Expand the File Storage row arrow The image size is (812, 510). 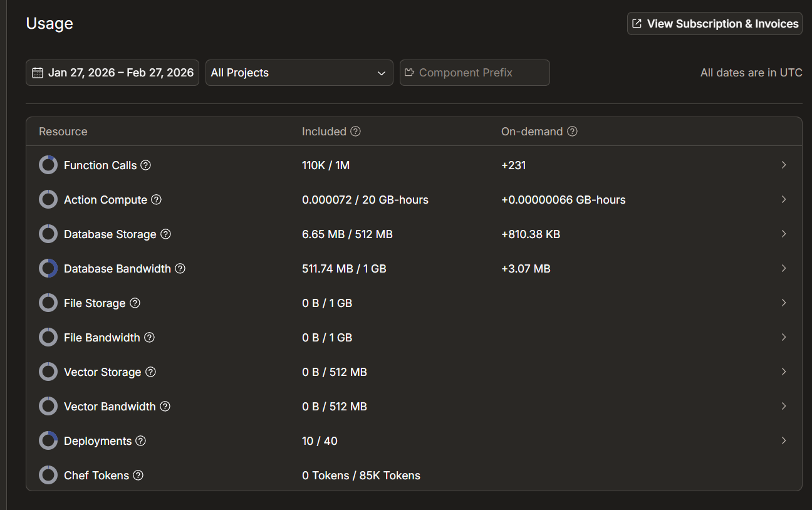click(784, 303)
